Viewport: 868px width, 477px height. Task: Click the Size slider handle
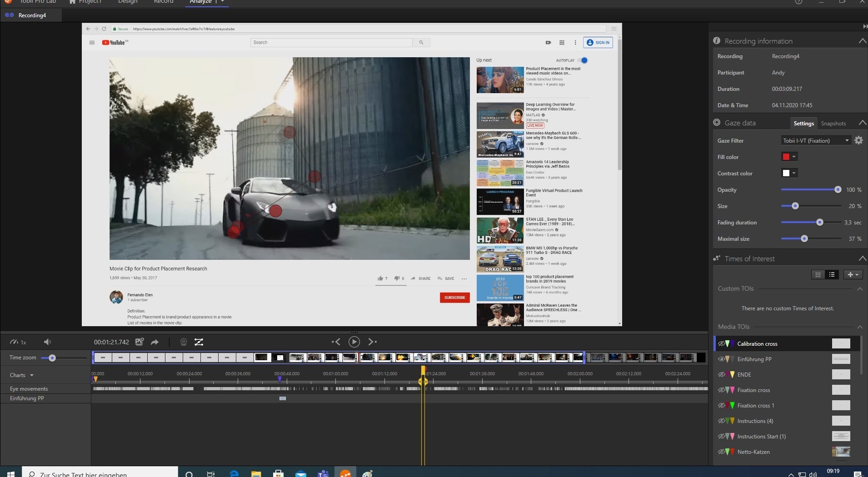795,206
